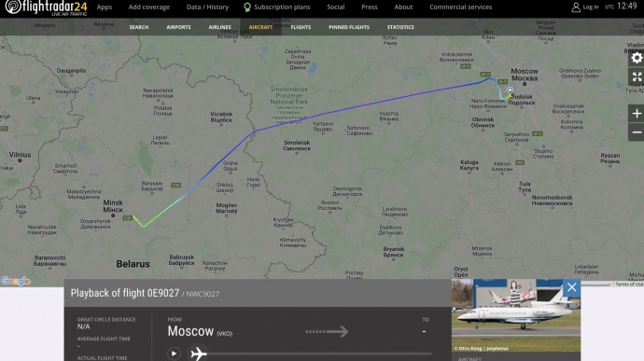Open Data / History menu
The width and height of the screenshot is (644, 361).
(x=207, y=7)
